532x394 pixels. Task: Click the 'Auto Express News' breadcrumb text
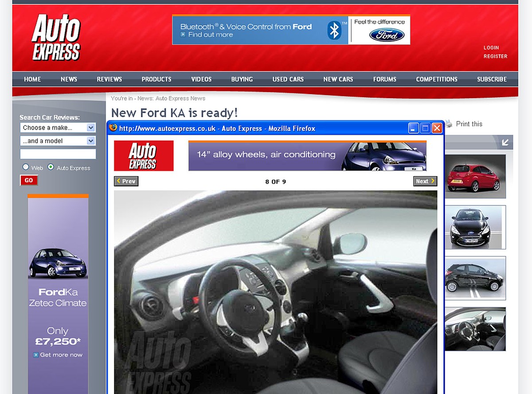(x=180, y=98)
